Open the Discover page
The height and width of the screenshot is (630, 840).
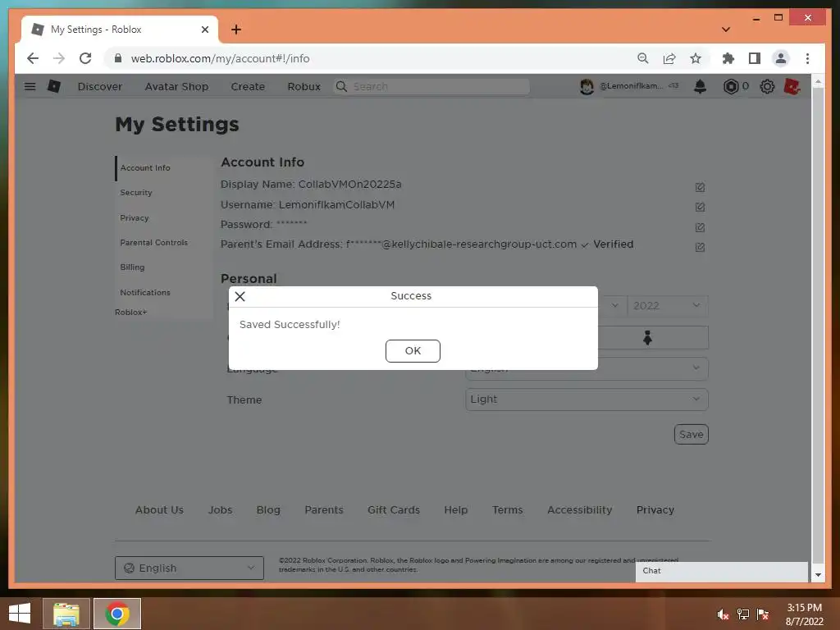(x=99, y=86)
